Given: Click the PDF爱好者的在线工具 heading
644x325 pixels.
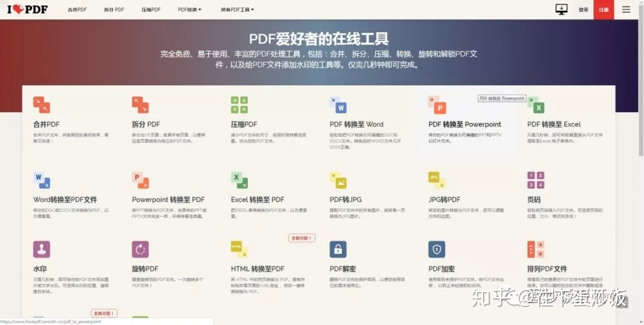Looking at the screenshot, I should click(318, 39).
